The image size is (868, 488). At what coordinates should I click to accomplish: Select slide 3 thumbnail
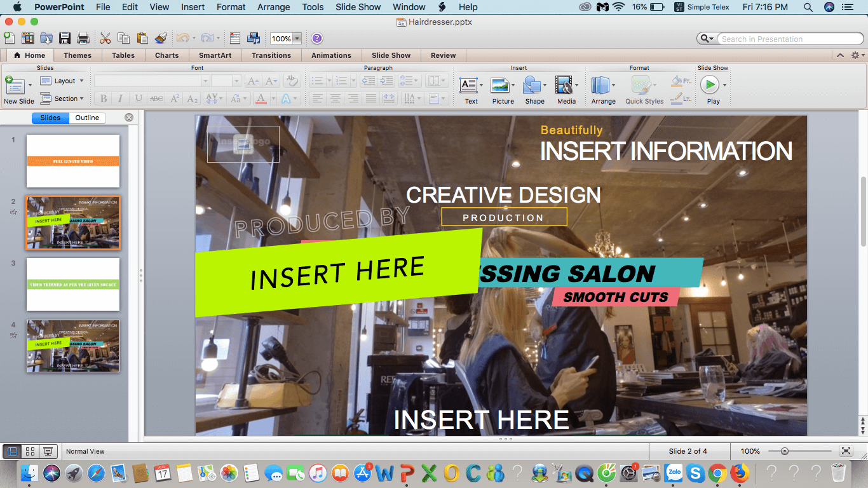point(72,284)
